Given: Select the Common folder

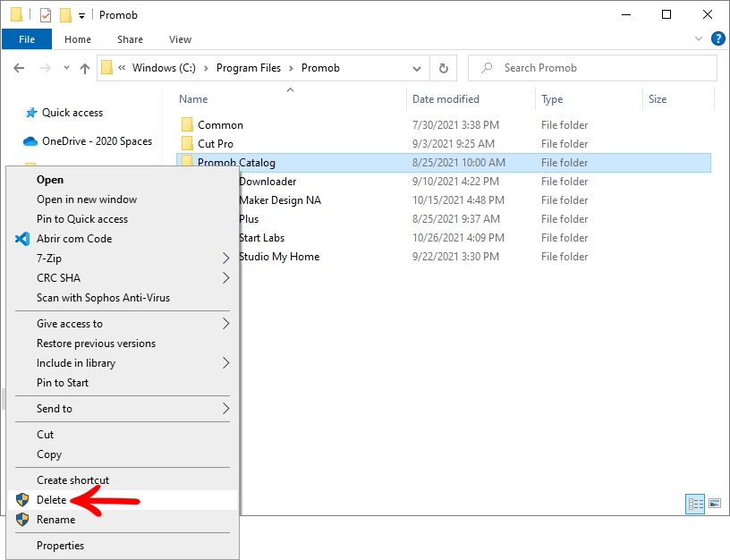Looking at the screenshot, I should [220, 125].
